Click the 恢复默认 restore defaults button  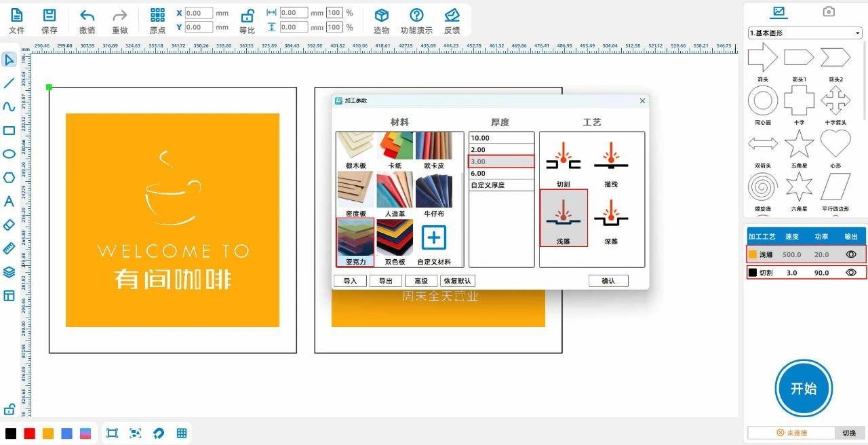pyautogui.click(x=458, y=281)
